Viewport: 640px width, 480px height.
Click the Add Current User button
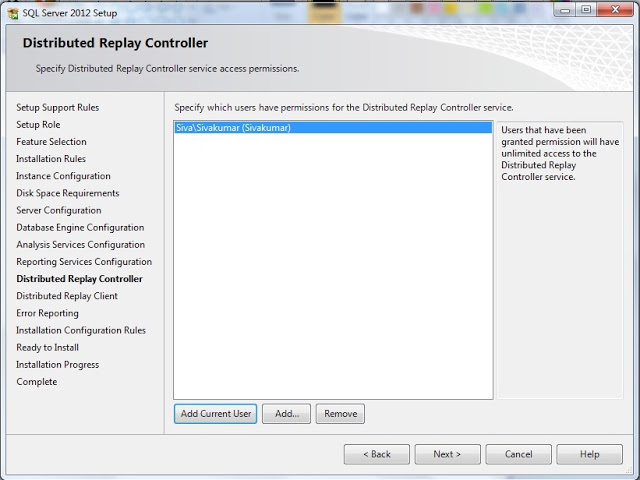click(x=215, y=413)
